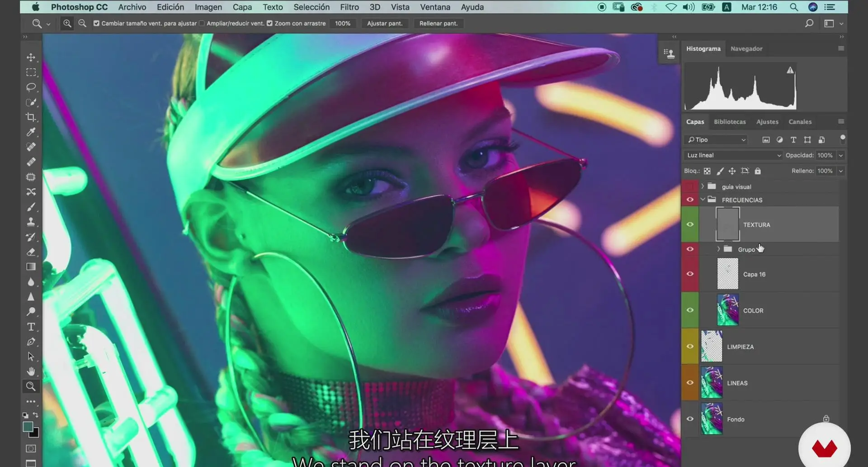Open the Filtro menu
Screen dimensions: 868x467
(x=349, y=7)
